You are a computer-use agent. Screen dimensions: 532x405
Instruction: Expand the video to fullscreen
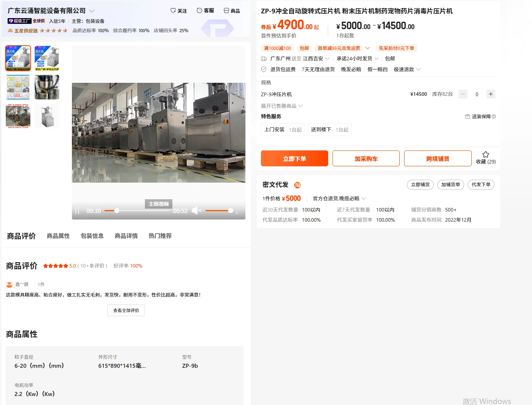(x=240, y=210)
